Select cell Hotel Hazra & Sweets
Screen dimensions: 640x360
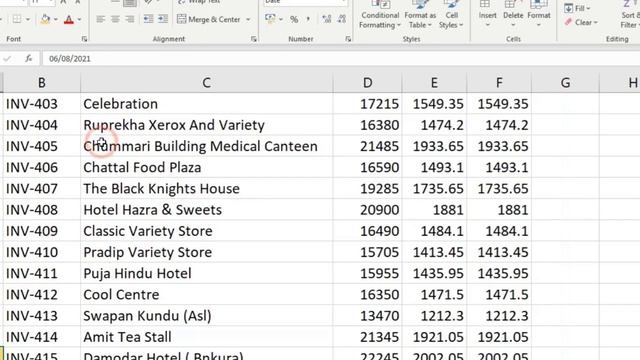207,210
